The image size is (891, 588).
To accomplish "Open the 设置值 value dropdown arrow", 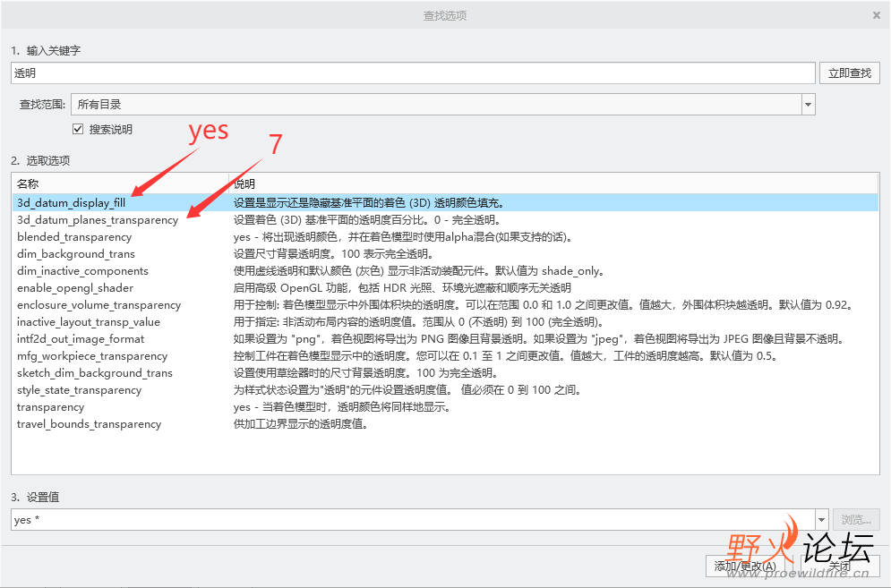I will tap(822, 520).
